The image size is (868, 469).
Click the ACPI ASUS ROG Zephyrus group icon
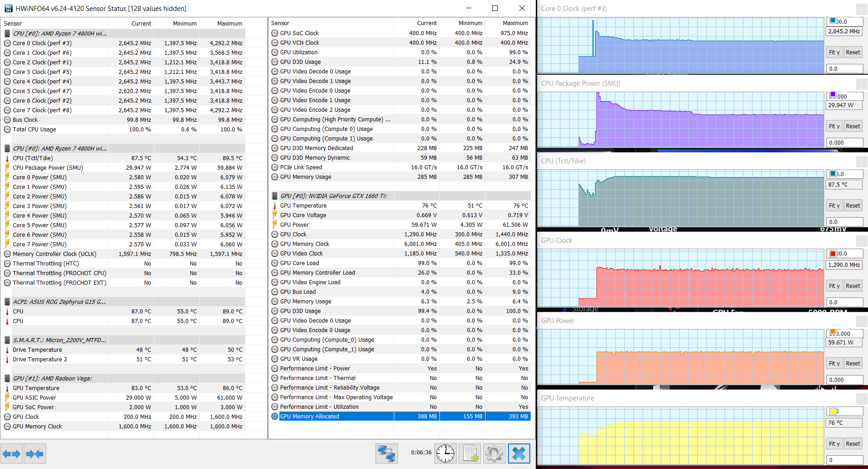point(7,302)
